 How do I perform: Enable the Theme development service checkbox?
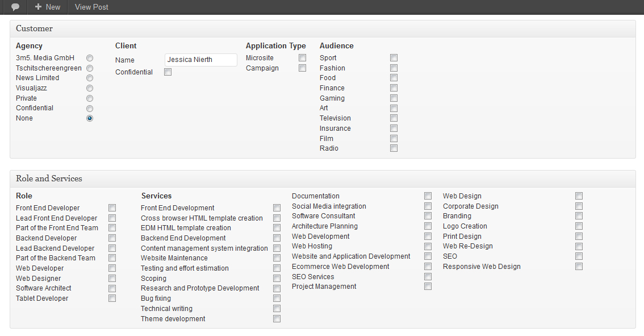pyautogui.click(x=277, y=319)
